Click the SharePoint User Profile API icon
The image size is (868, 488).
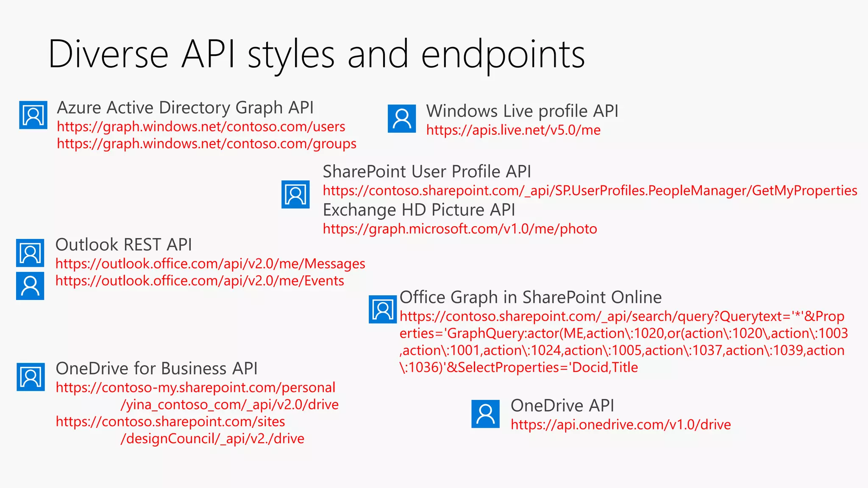[295, 194]
